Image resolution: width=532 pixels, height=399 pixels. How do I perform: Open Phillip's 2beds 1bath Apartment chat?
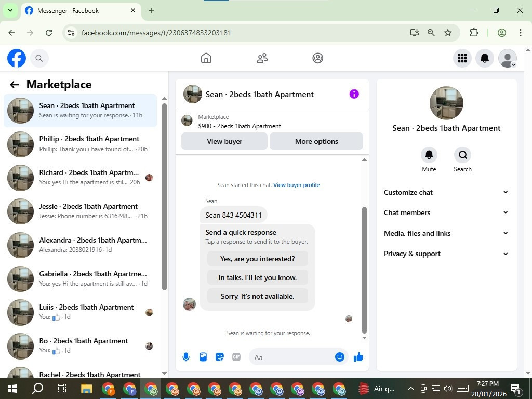81,144
